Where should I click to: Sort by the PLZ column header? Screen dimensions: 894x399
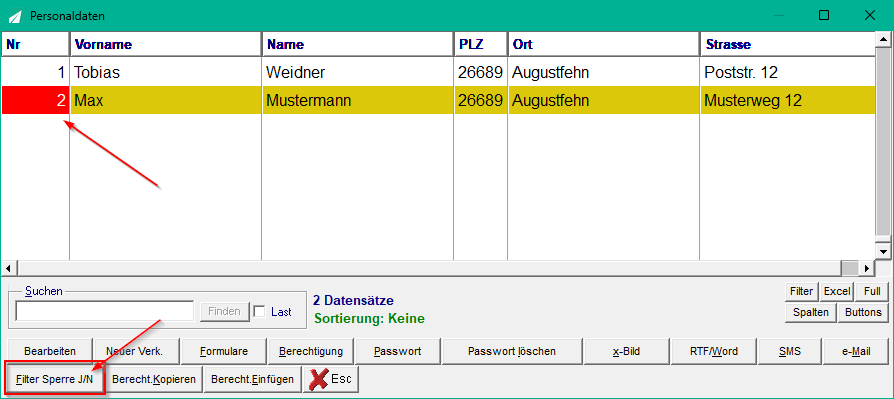pos(481,44)
